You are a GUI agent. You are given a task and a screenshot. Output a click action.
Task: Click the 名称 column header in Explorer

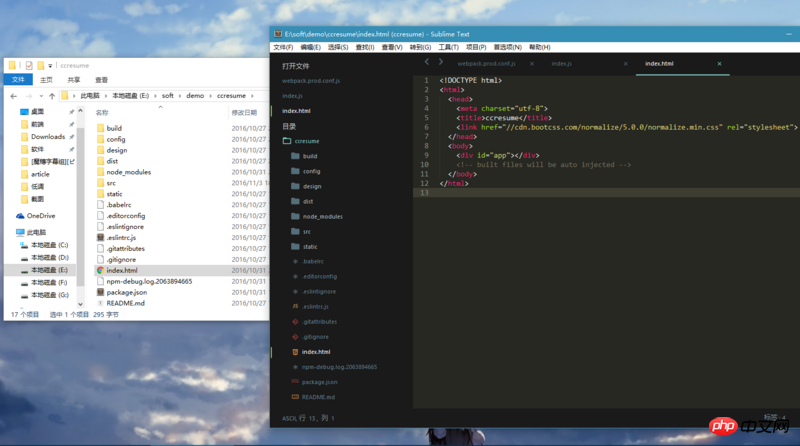point(102,112)
